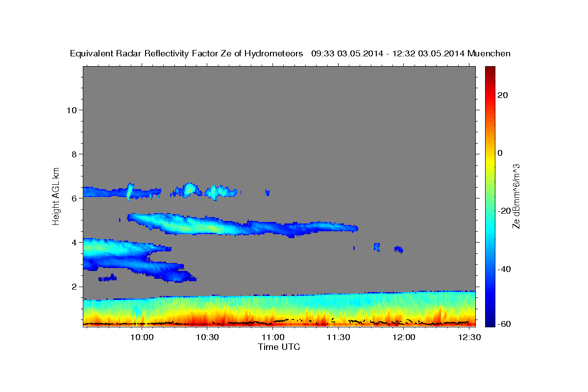Click the dark red top of the colorbar
This screenshot has width=588, height=392.
490,71
